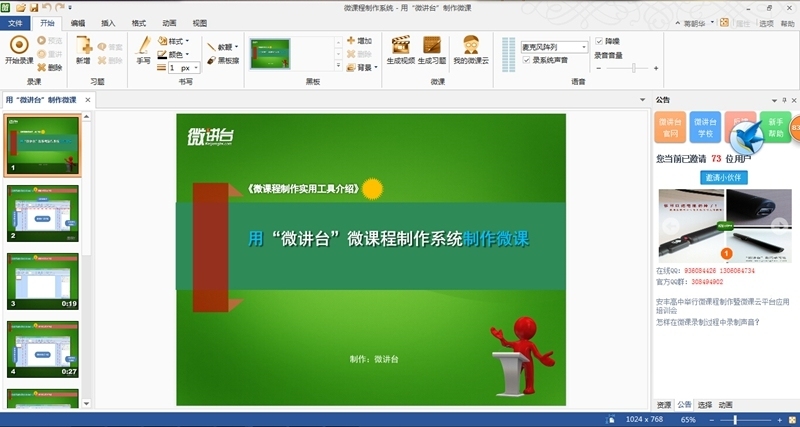This screenshot has height=427, width=800.
Task: Click the 生成视频 clapperboard icon
Action: click(401, 45)
